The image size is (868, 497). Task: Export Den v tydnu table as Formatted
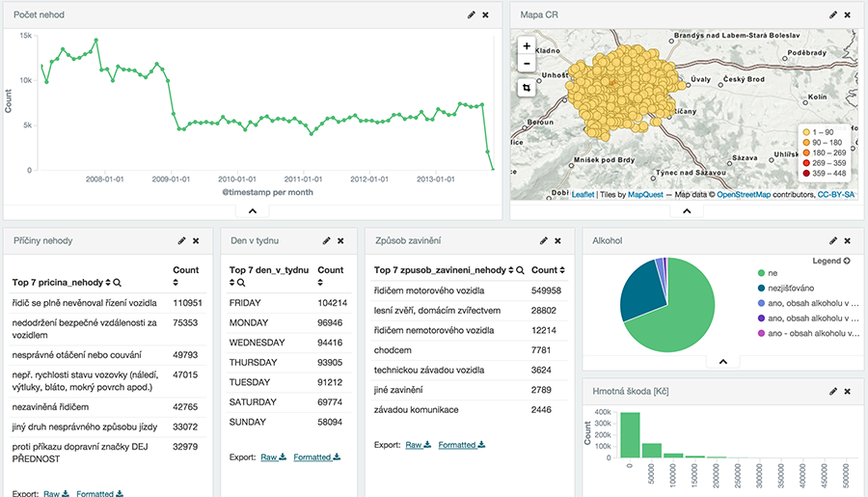click(x=316, y=457)
